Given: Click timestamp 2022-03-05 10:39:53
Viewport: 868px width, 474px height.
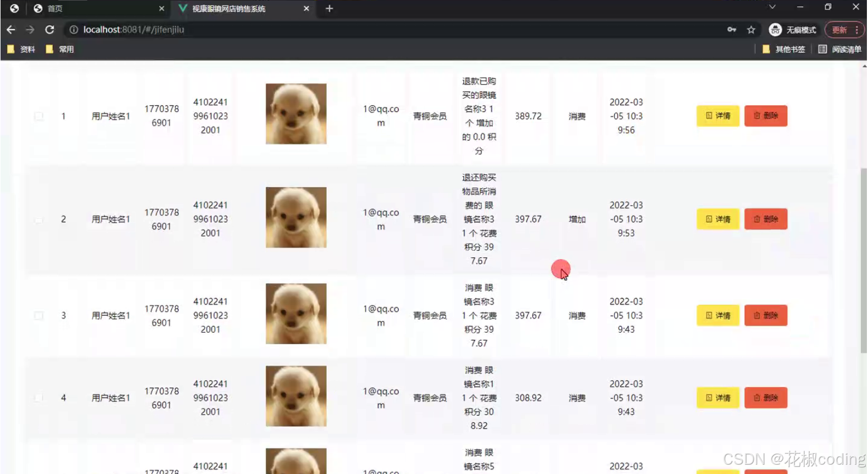Looking at the screenshot, I should coord(626,219).
